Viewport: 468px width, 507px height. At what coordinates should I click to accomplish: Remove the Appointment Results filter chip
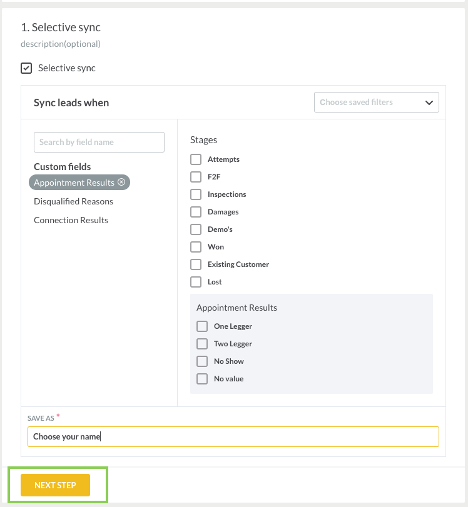tap(122, 182)
